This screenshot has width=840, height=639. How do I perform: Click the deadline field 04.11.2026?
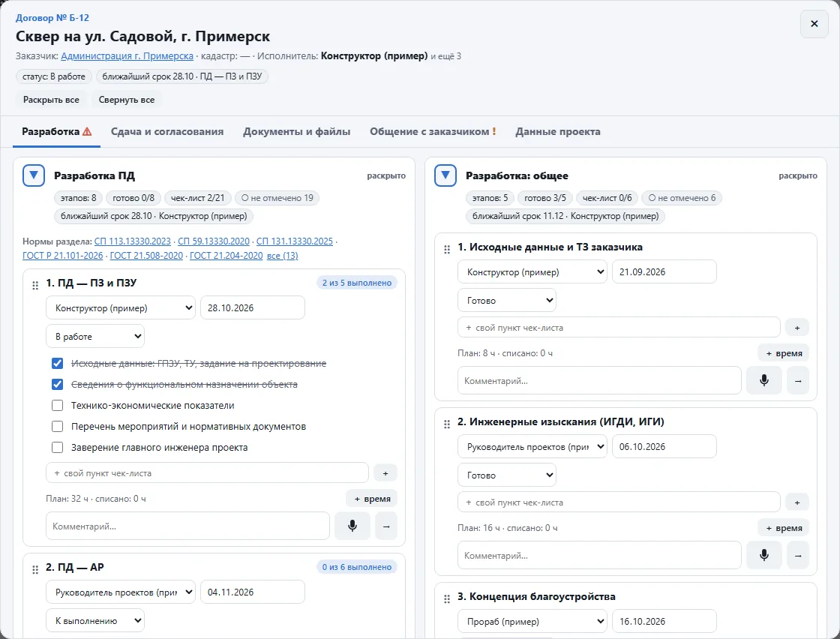coord(252,592)
